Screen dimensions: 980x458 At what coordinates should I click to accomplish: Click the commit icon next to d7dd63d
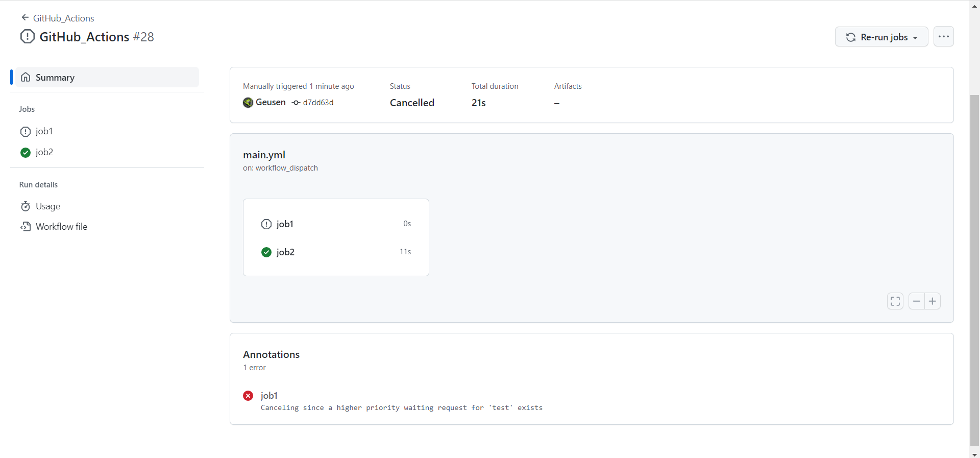(x=296, y=103)
